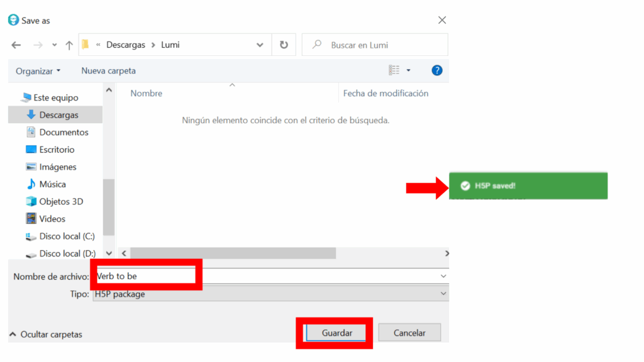Open the Organizar menu
Viewport: 644px width, 362px height.
[38, 71]
